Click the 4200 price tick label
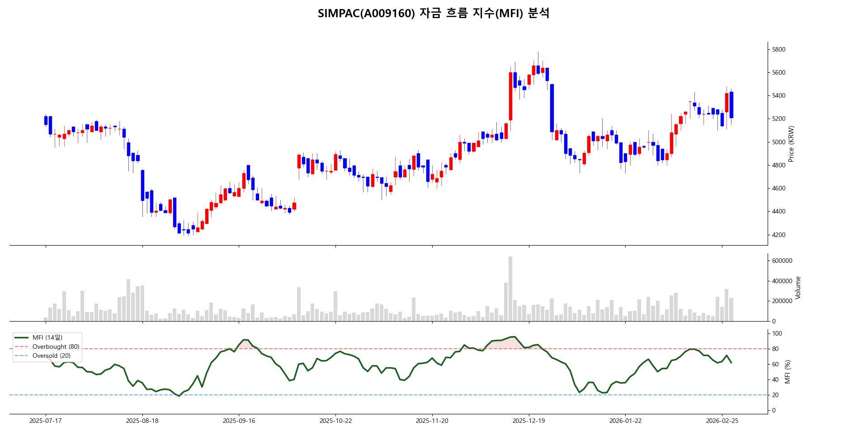Viewport: 868px width, 441px height. (779, 235)
